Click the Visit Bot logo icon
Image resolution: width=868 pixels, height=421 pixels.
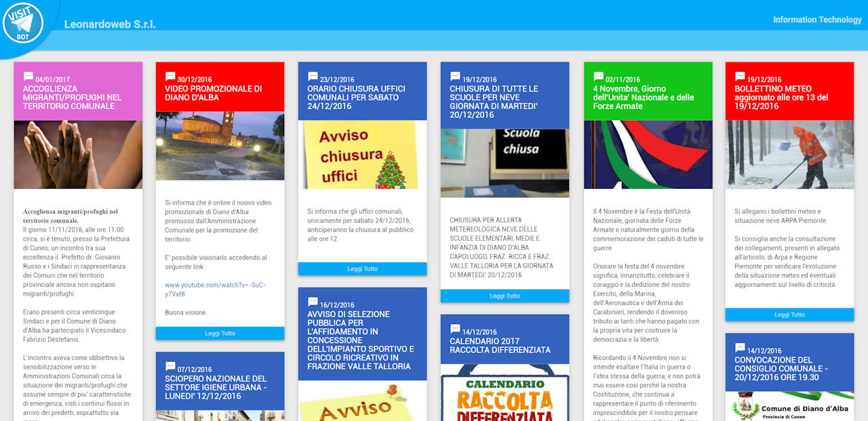pyautogui.click(x=22, y=24)
